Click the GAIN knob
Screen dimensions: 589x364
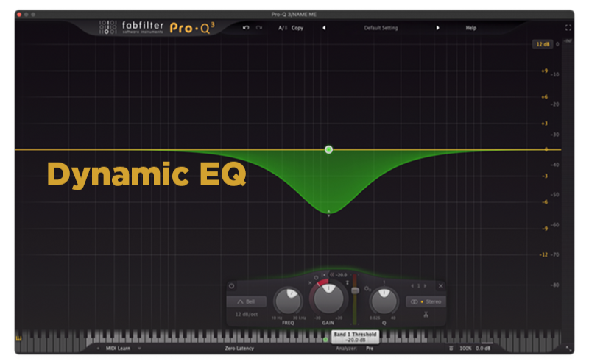point(328,299)
